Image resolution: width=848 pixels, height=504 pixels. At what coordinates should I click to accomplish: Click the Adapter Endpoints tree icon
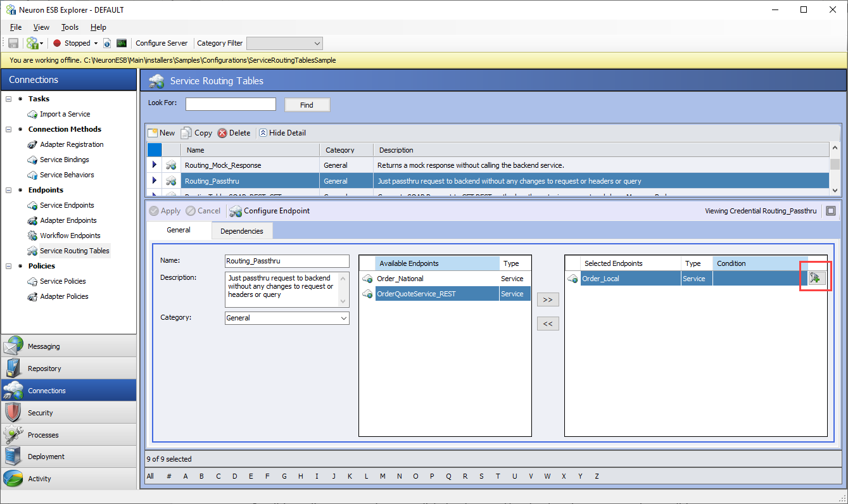click(x=32, y=220)
